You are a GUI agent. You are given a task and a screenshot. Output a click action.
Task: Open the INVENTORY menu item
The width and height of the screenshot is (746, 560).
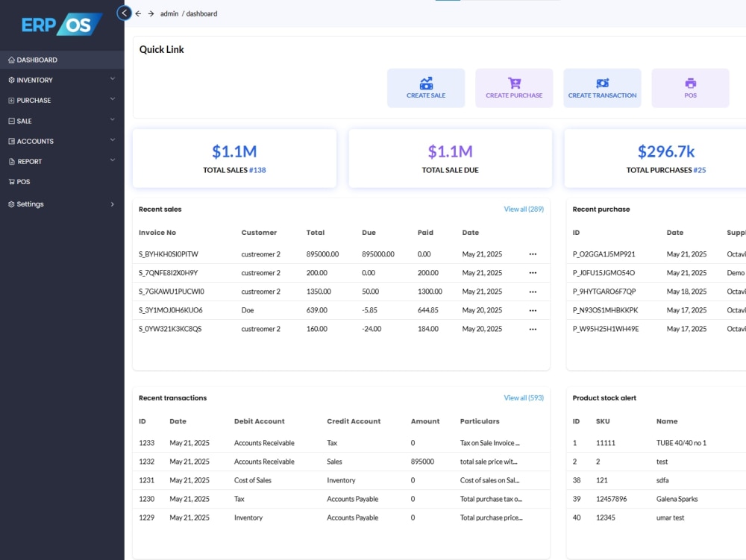62,80
